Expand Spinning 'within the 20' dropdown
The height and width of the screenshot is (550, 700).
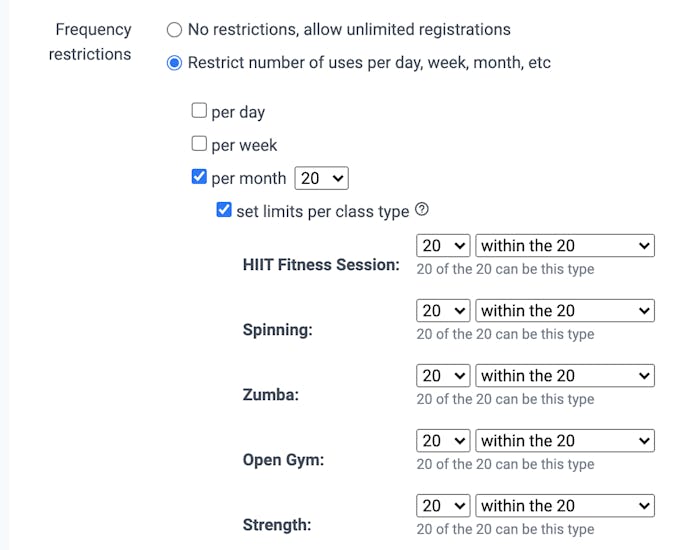(x=564, y=310)
